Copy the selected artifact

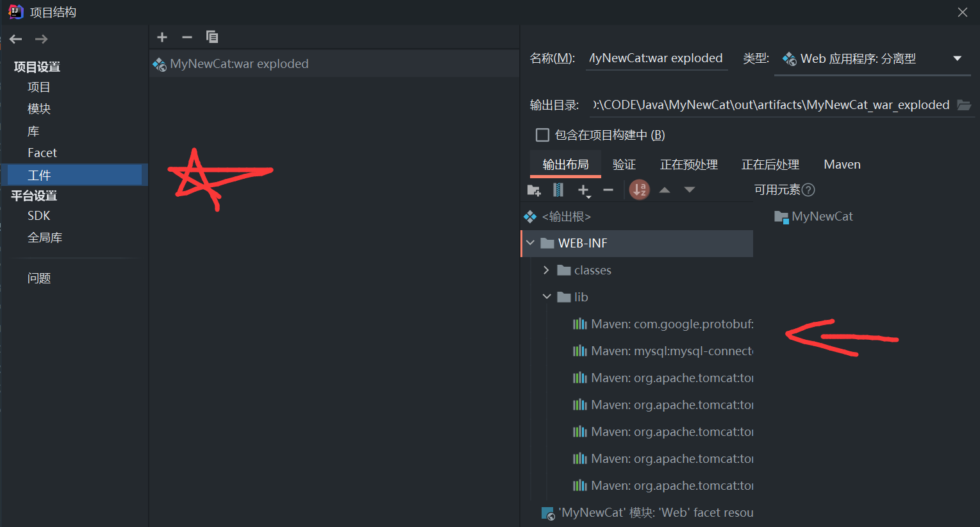tap(212, 37)
